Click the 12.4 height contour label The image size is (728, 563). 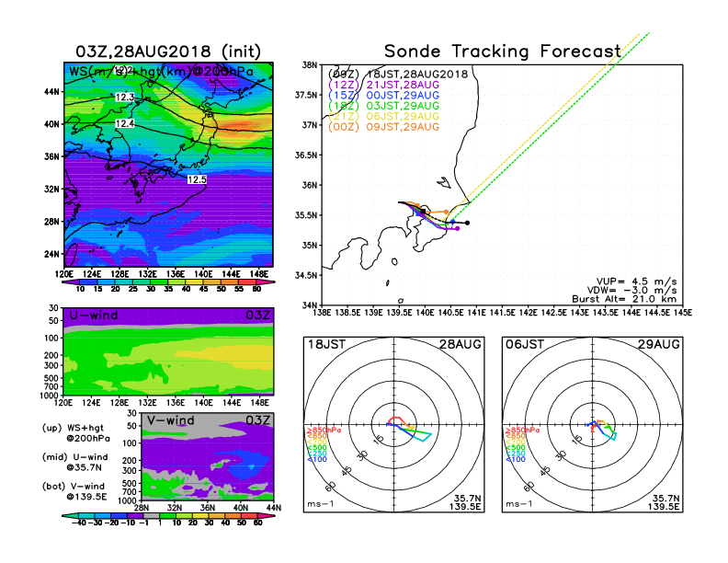(124, 123)
